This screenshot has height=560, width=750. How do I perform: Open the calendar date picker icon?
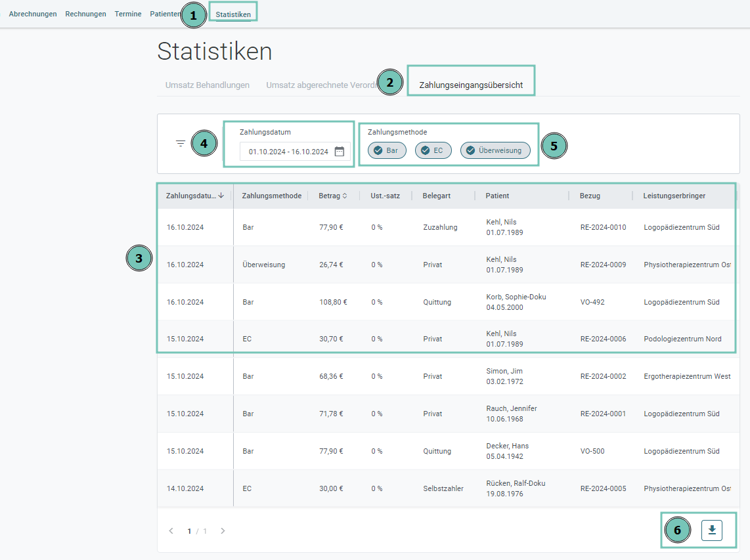pos(340,152)
